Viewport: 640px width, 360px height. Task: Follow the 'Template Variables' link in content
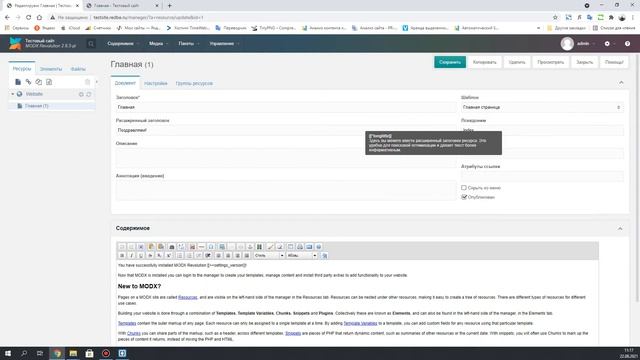pyautogui.click(x=360, y=323)
